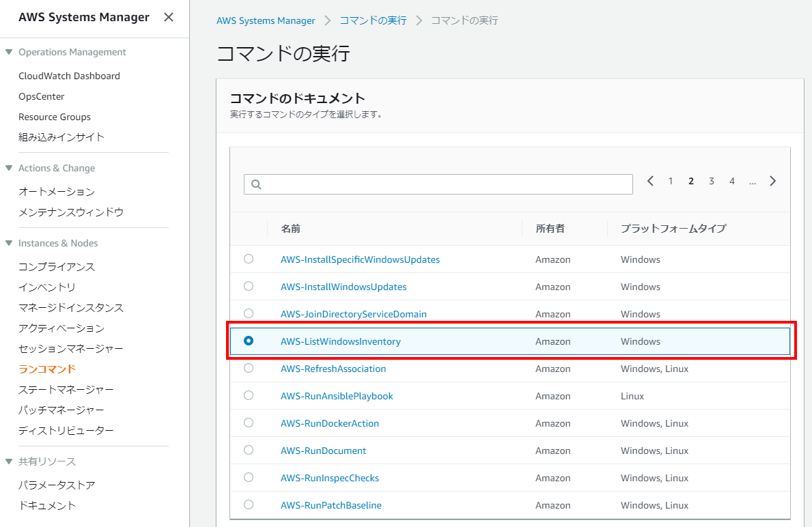Screen dimensions: 812x527
Task: Collapse the 共有リソース section
Action: pyautogui.click(x=9, y=461)
